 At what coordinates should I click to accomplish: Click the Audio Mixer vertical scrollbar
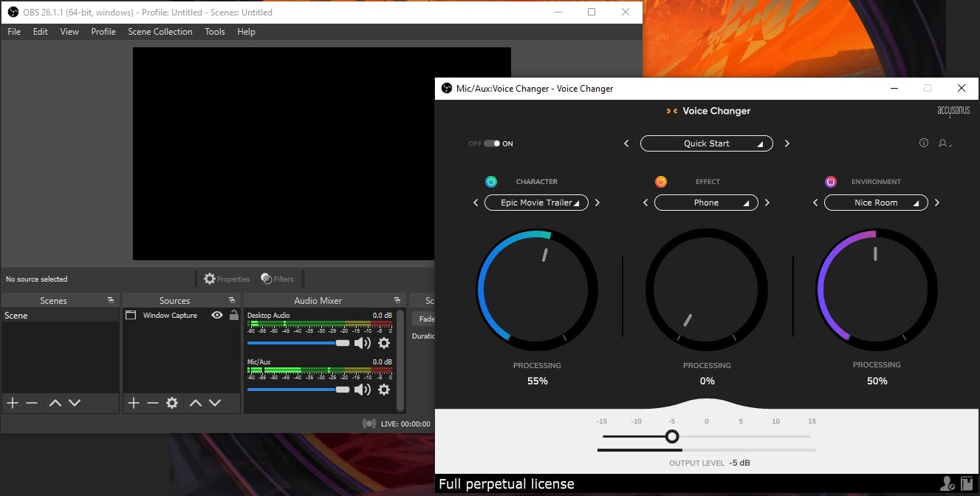point(400,361)
